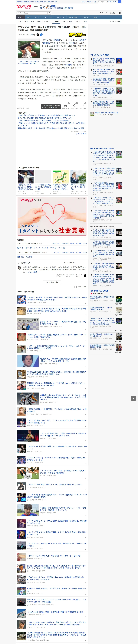
Task: Open the settings gear icon
Action: pyautogui.click(x=120, y=13)
